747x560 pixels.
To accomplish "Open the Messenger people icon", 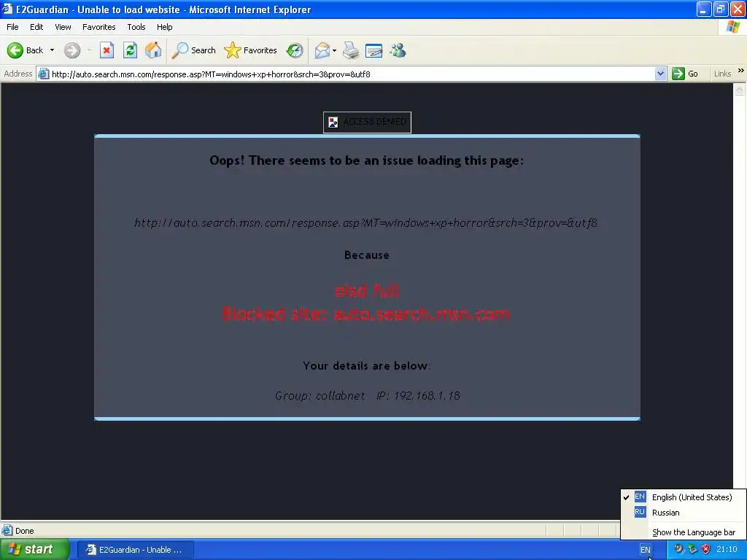I will pyautogui.click(x=398, y=50).
